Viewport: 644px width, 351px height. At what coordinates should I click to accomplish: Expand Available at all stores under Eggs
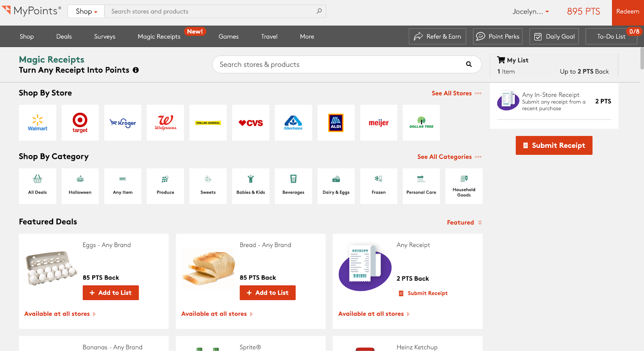pyautogui.click(x=60, y=314)
